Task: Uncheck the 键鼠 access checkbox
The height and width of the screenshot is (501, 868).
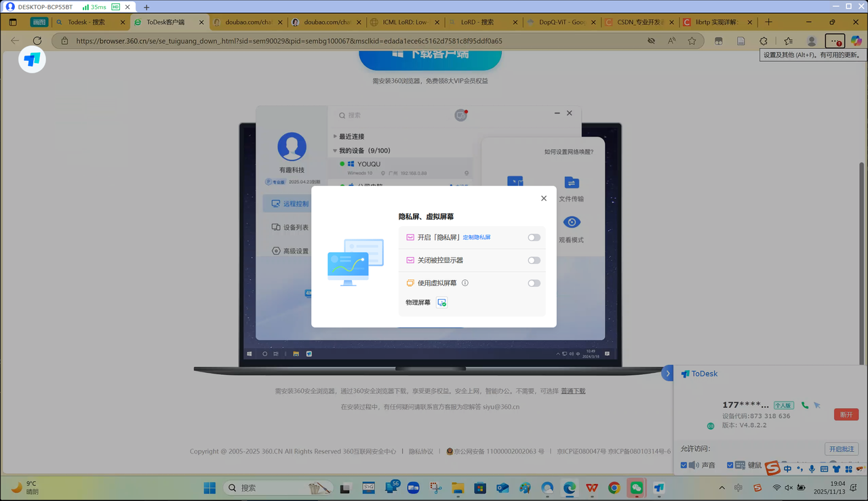Action: click(730, 465)
